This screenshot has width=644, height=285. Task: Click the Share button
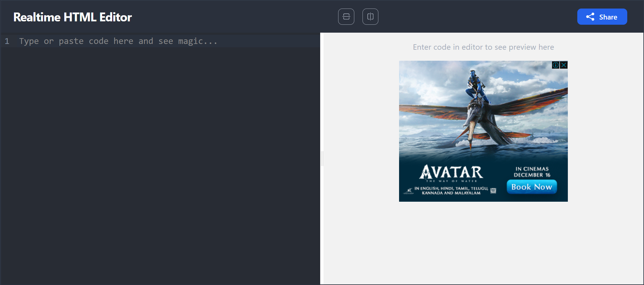[602, 17]
